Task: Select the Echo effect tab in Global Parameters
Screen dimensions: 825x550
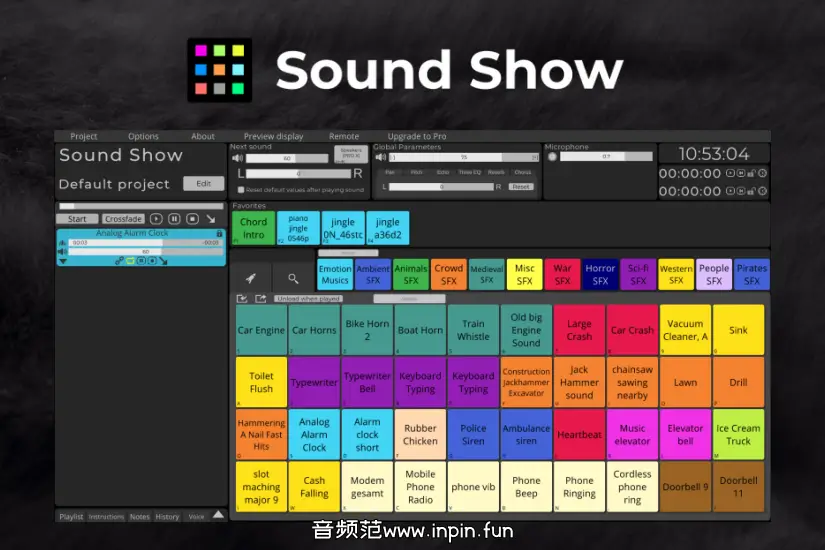Action: (x=443, y=172)
